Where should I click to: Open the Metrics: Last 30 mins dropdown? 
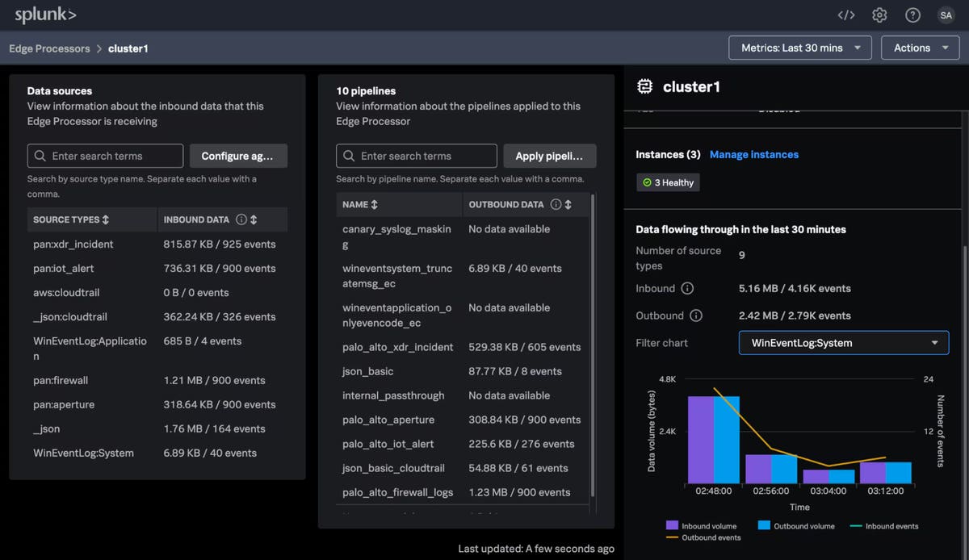coord(799,48)
